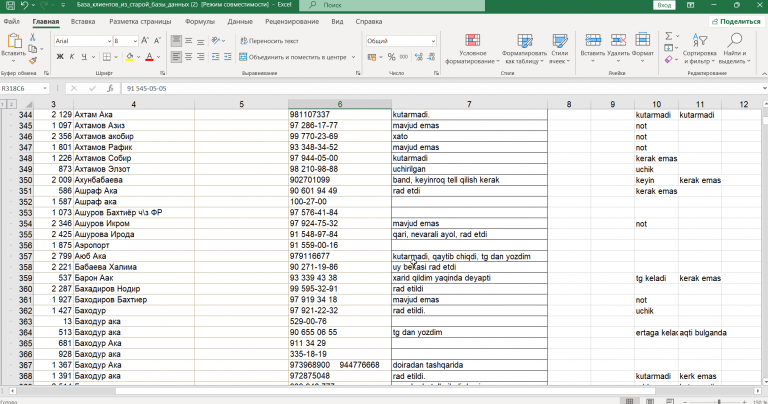Decrease indent icon
Screen dimensions: 768x404
[x=216, y=57]
